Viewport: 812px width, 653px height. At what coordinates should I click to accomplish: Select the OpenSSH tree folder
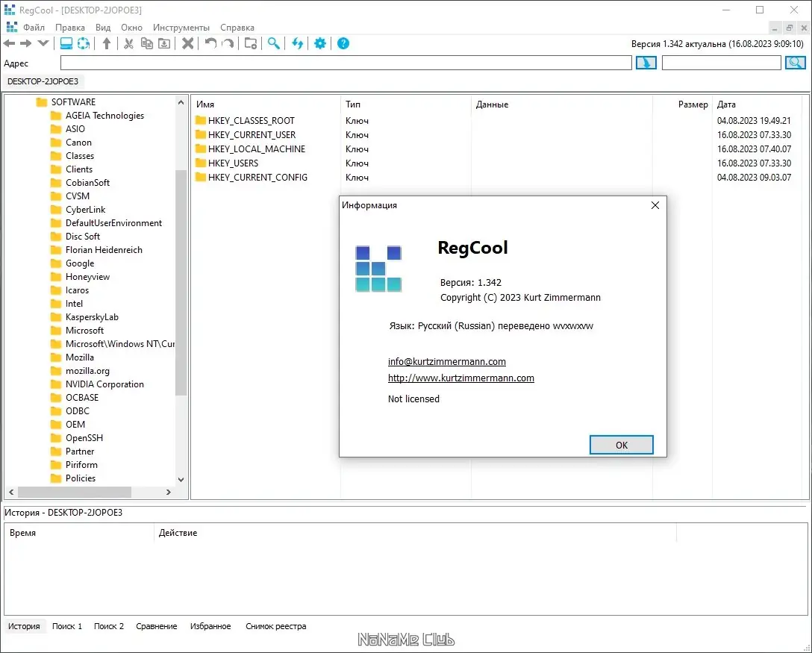pyautogui.click(x=84, y=438)
